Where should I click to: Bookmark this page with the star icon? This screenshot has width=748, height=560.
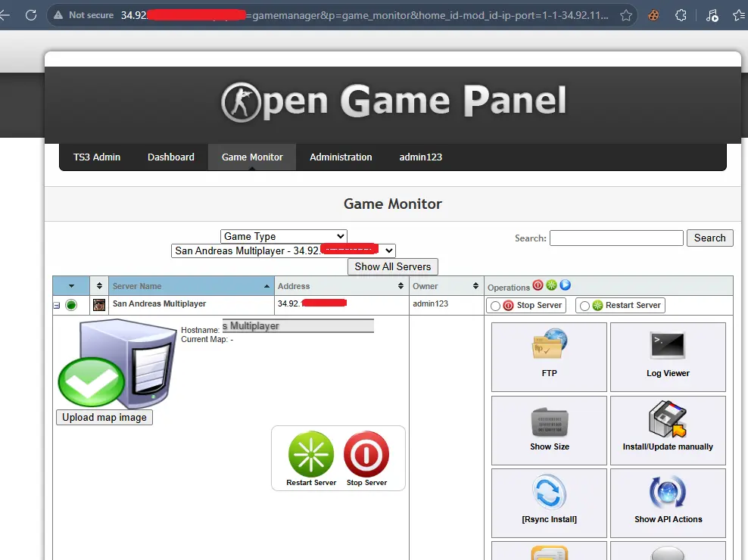[626, 15]
